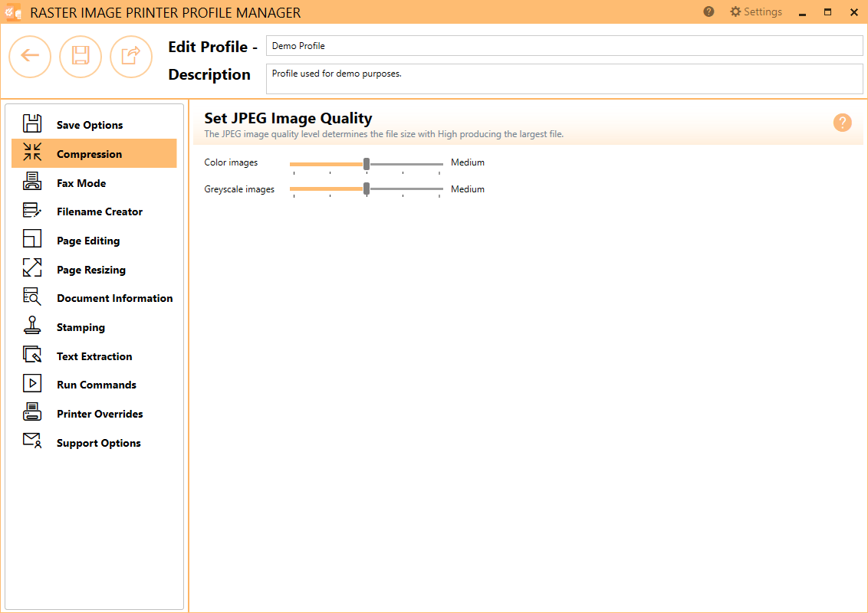
Task: Click the save profile disk icon
Action: (81, 56)
